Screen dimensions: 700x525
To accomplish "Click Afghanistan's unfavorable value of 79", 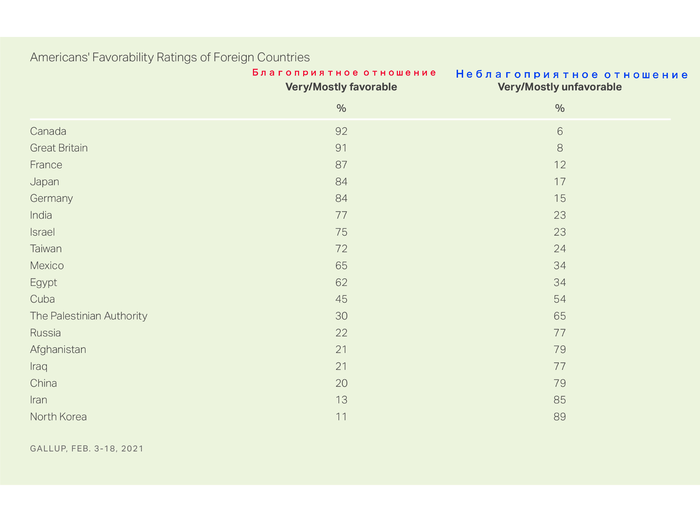I will pyautogui.click(x=560, y=350).
